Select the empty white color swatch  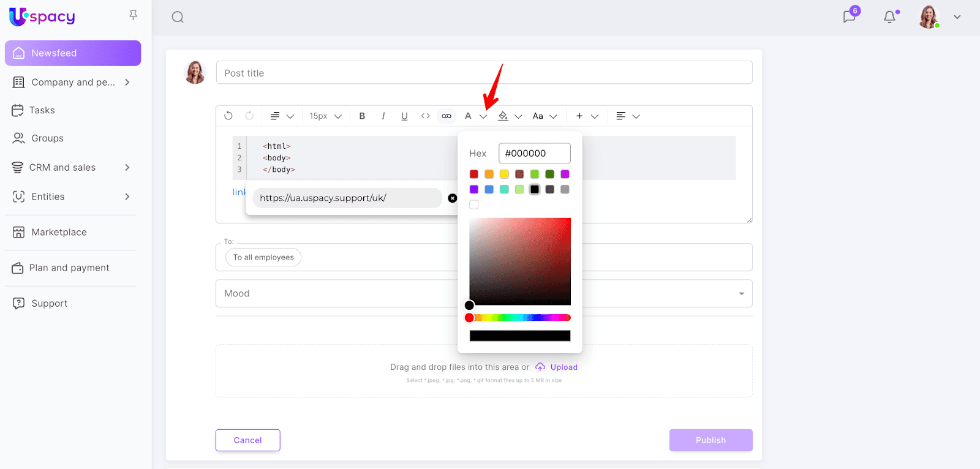point(474,204)
